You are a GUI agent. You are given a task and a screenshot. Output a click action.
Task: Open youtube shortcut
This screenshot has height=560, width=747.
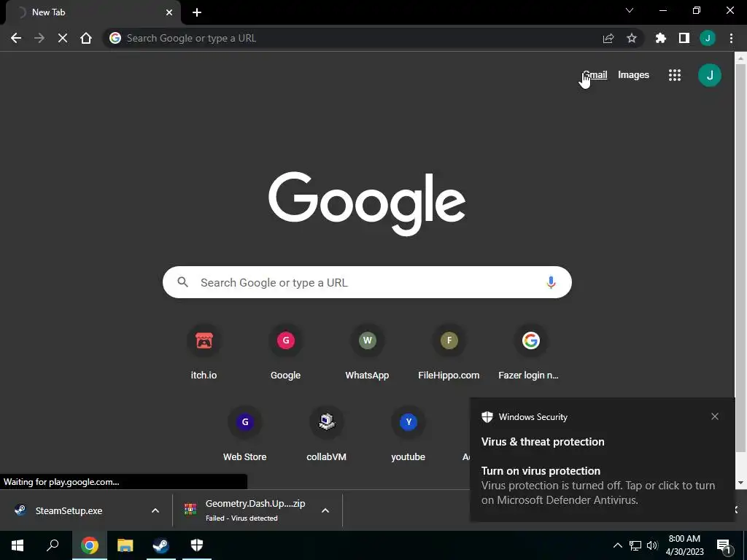point(409,433)
